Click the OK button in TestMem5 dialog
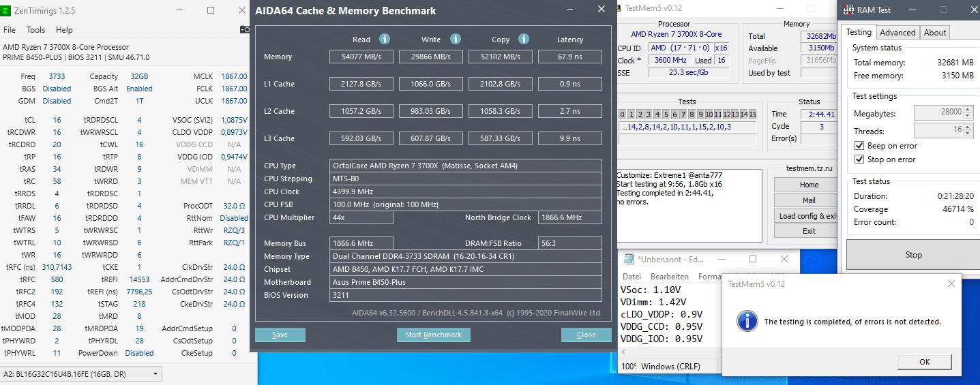 (x=924, y=362)
